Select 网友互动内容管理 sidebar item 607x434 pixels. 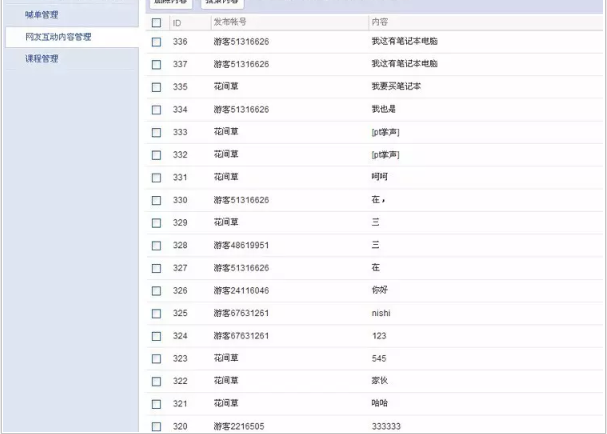(58, 37)
